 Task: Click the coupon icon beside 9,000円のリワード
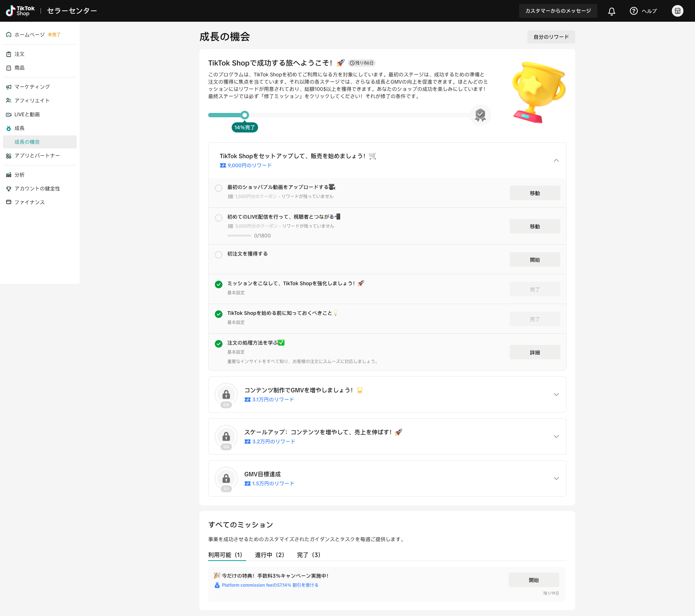(x=223, y=165)
